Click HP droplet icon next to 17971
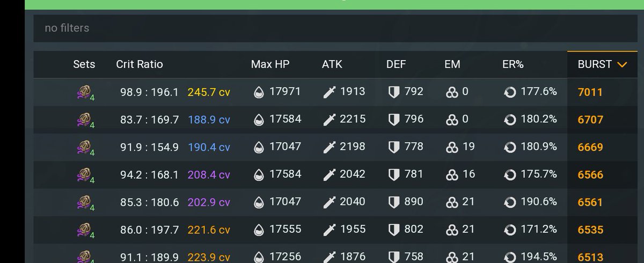This screenshot has height=263, width=644. point(259,92)
